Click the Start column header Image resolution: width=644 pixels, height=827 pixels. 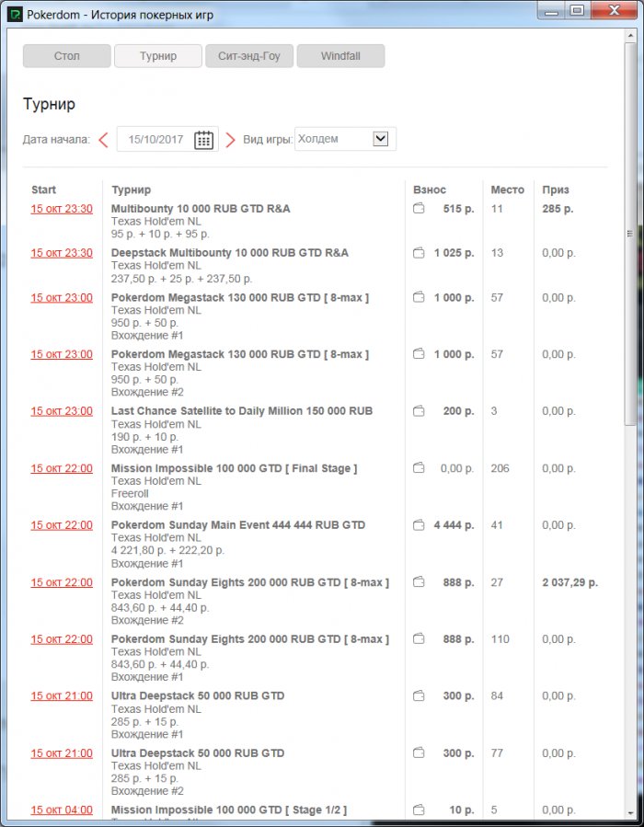[43, 190]
